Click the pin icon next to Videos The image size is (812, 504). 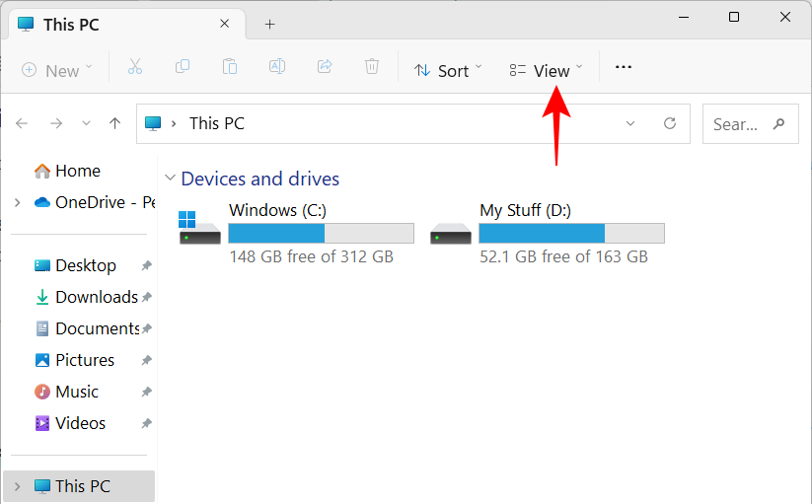(x=147, y=423)
